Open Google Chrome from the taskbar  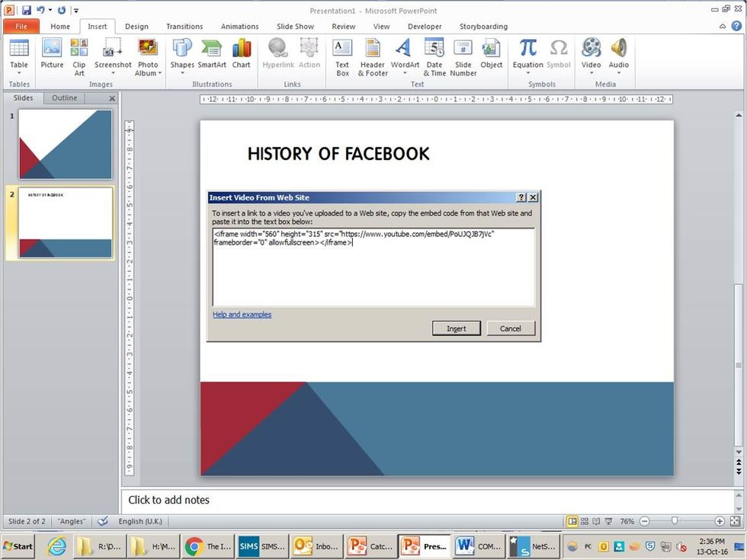tap(207, 546)
